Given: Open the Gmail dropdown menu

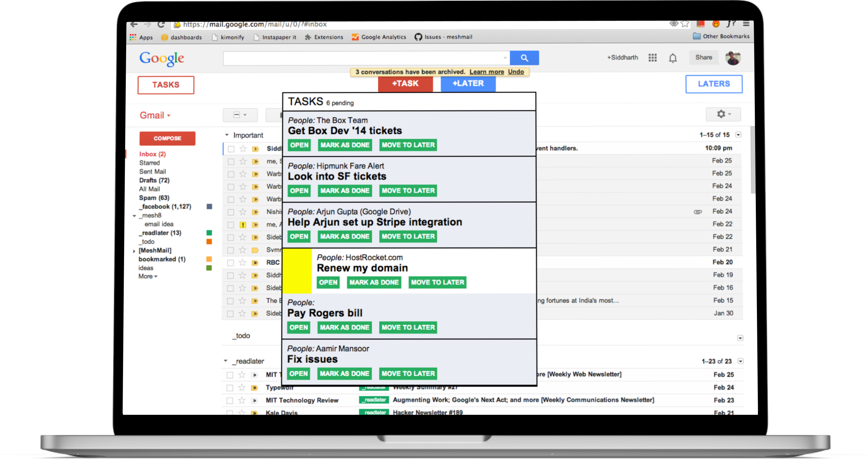Looking at the screenshot, I should click(155, 115).
